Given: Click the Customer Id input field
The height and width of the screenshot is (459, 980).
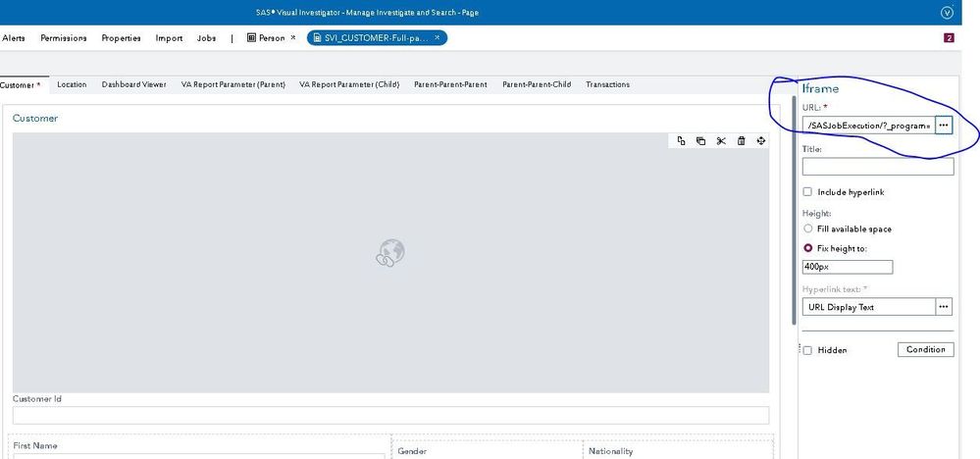Looking at the screenshot, I should click(x=390, y=415).
